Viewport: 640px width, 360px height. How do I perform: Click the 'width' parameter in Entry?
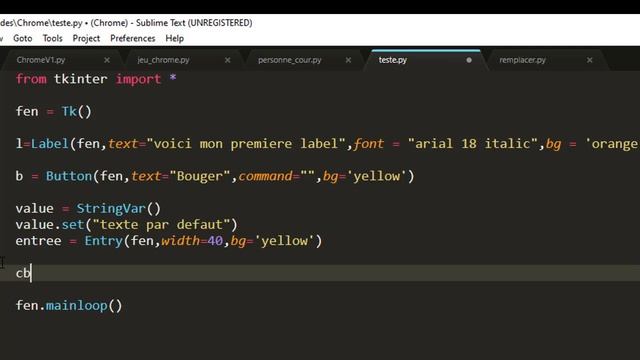tap(180, 241)
